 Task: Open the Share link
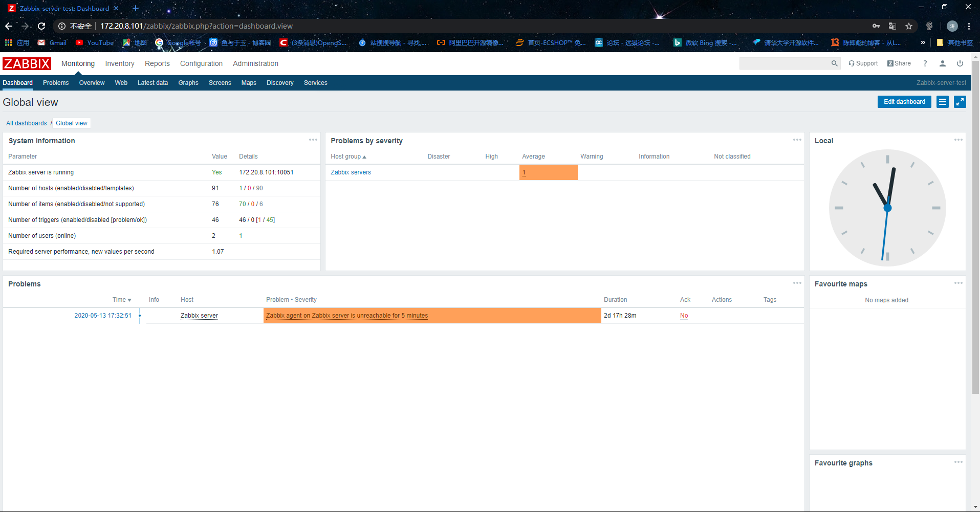[899, 63]
